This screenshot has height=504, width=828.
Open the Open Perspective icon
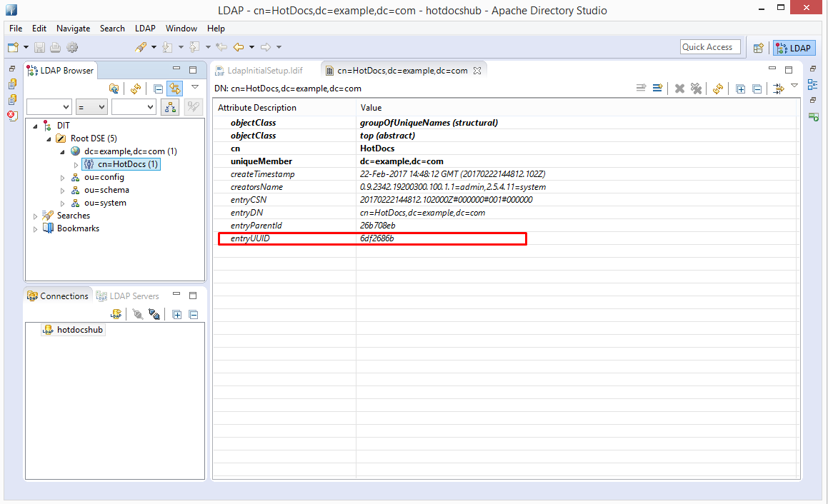[759, 48]
